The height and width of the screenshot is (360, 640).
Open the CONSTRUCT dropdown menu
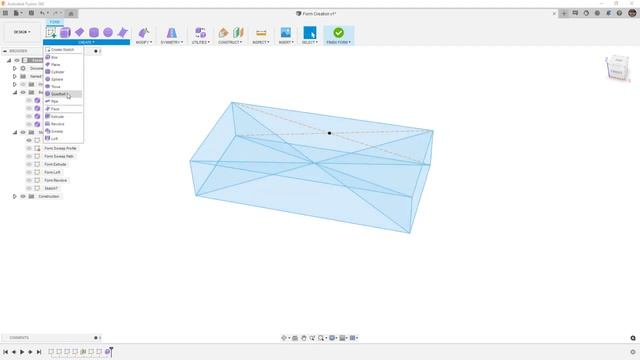click(x=230, y=42)
